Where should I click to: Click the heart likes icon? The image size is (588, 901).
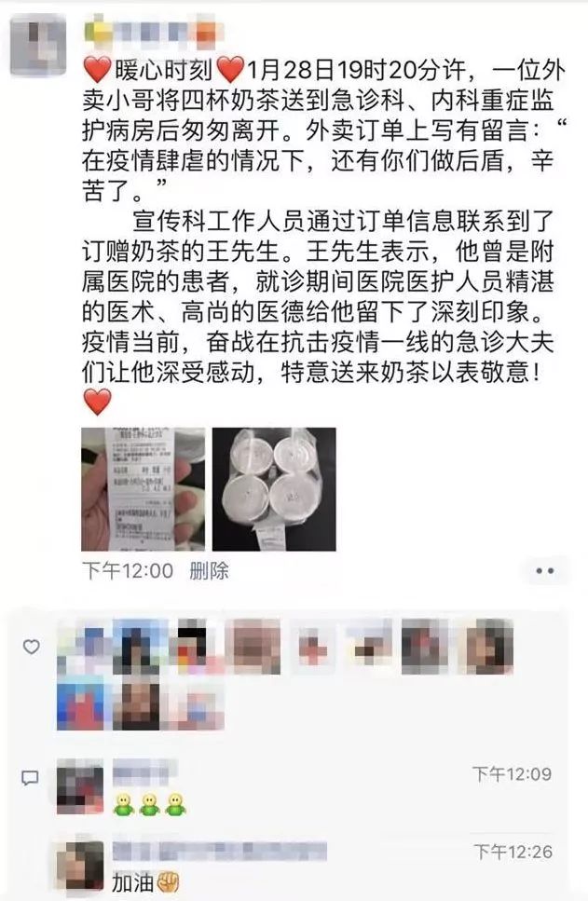pos(31,647)
